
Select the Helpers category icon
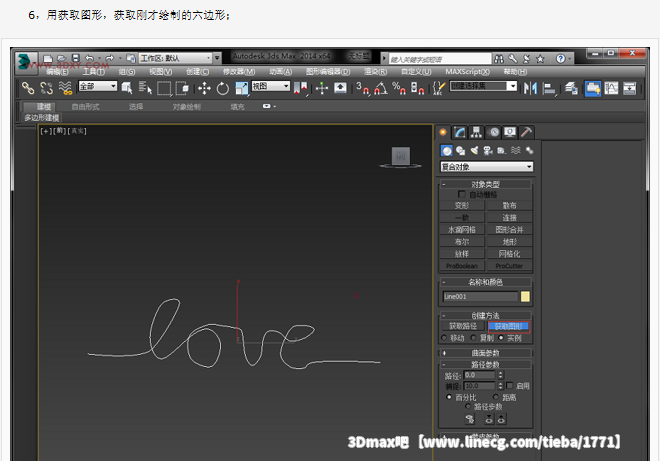502,151
